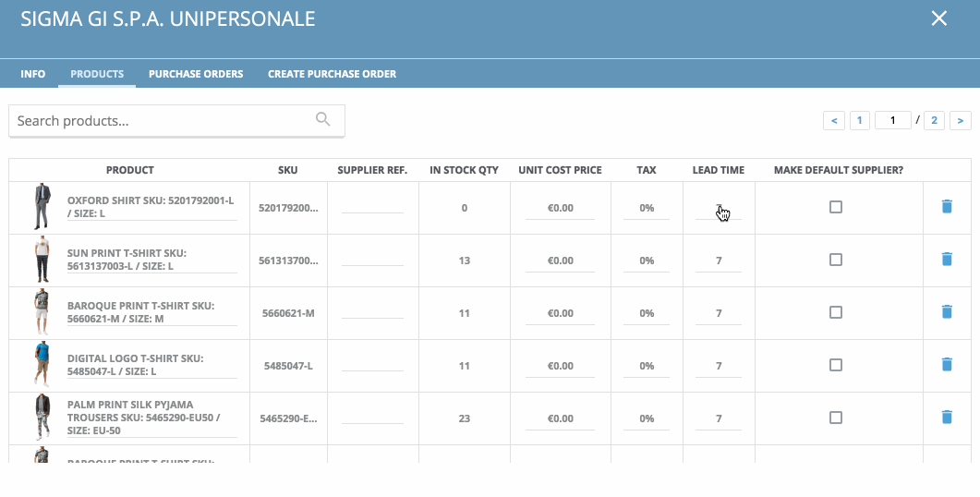980x497 pixels.
Task: Open the Sun Print T-Shirt thumbnail
Action: (x=42, y=260)
